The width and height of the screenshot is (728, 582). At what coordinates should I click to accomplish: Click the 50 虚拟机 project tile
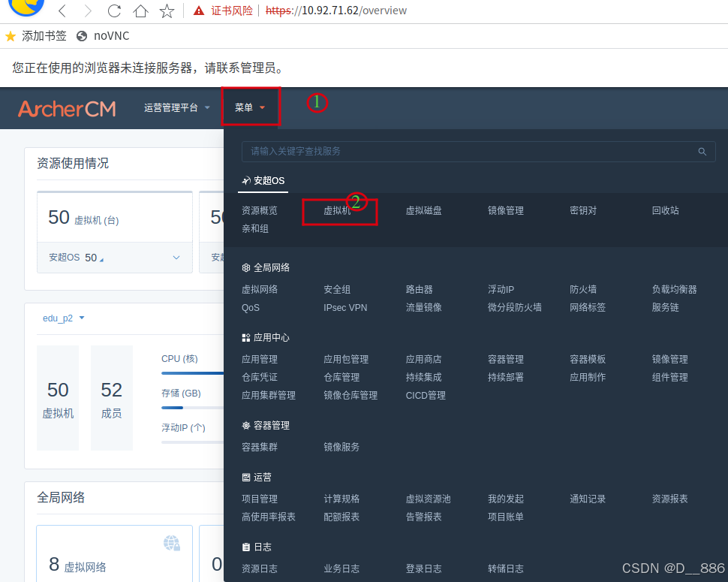pos(58,398)
